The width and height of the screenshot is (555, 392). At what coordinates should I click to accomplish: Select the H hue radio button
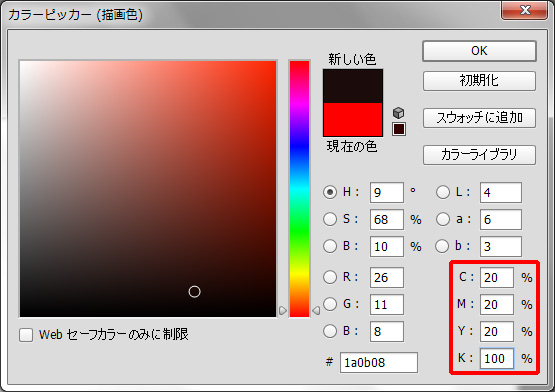(x=330, y=192)
